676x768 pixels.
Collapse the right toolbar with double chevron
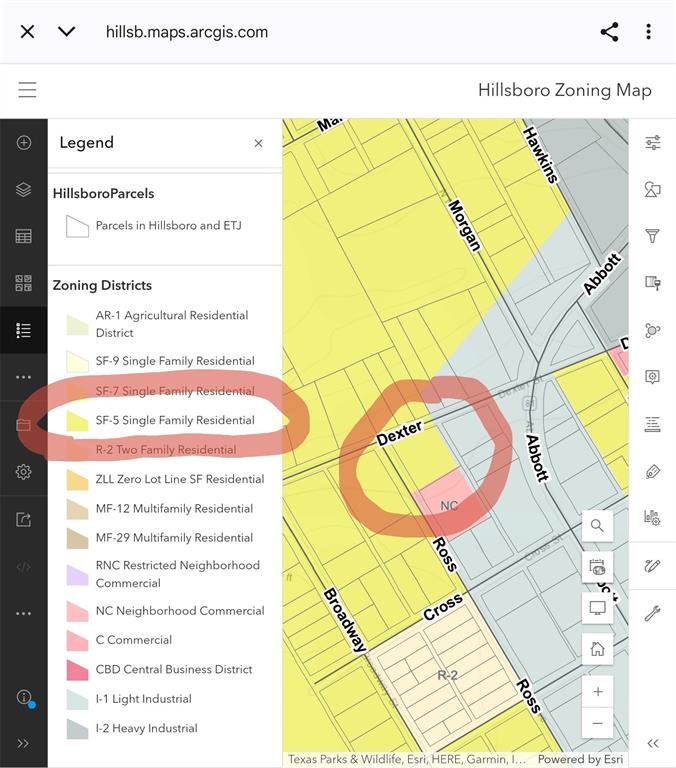click(x=652, y=743)
